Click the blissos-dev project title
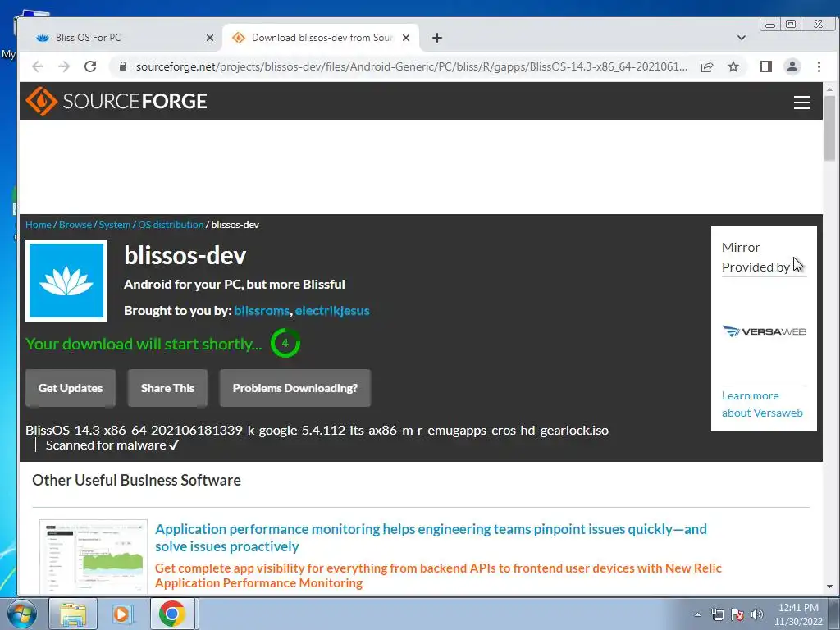Image resolution: width=840 pixels, height=630 pixels. click(x=185, y=256)
